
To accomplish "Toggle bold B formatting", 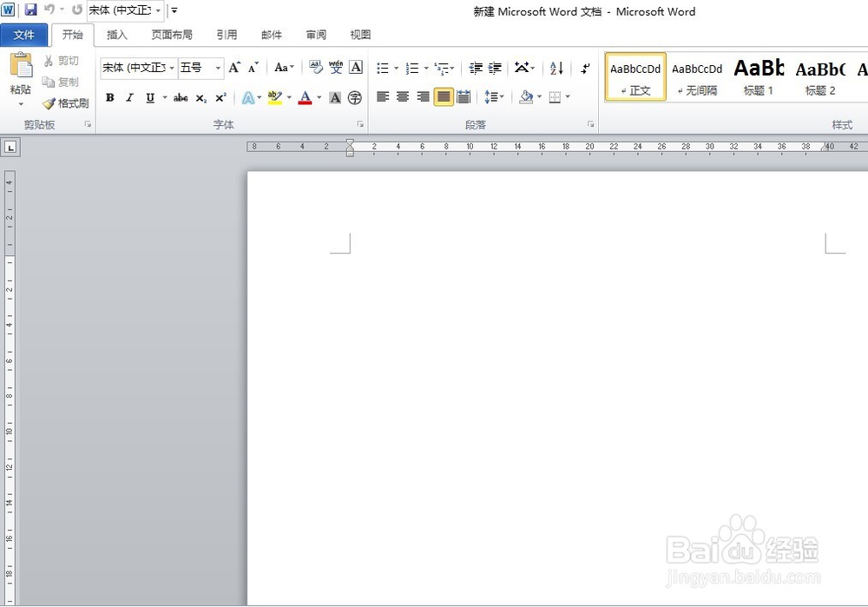I will (109, 98).
